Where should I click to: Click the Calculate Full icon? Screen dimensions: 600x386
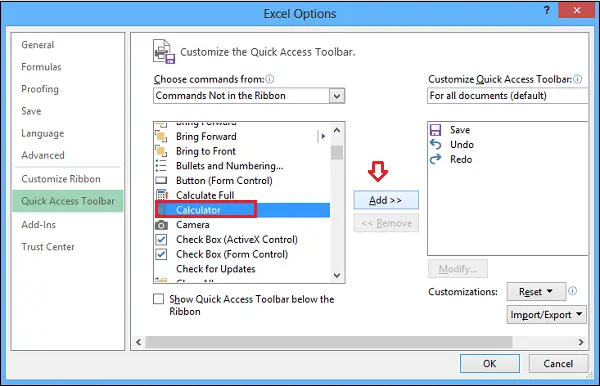coord(161,195)
